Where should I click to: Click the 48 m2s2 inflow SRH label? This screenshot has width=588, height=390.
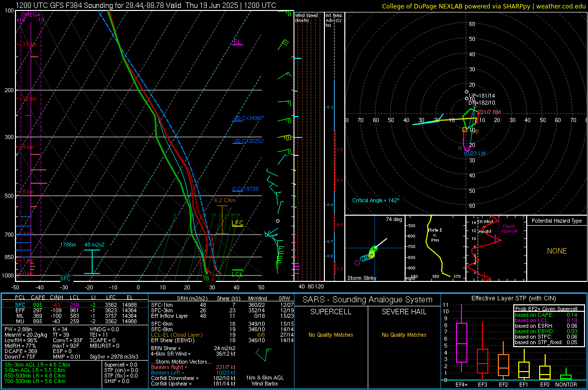(x=95, y=245)
